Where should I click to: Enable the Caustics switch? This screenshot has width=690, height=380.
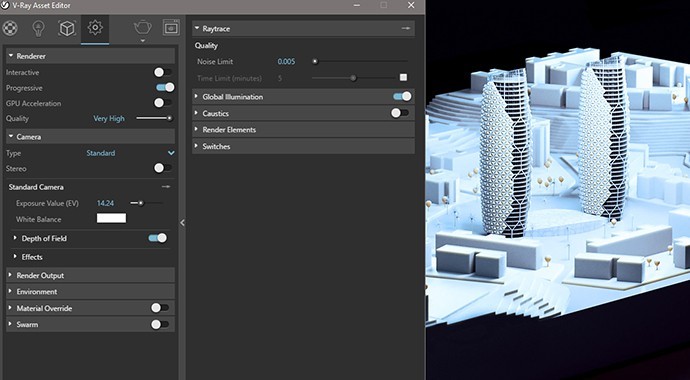400,113
